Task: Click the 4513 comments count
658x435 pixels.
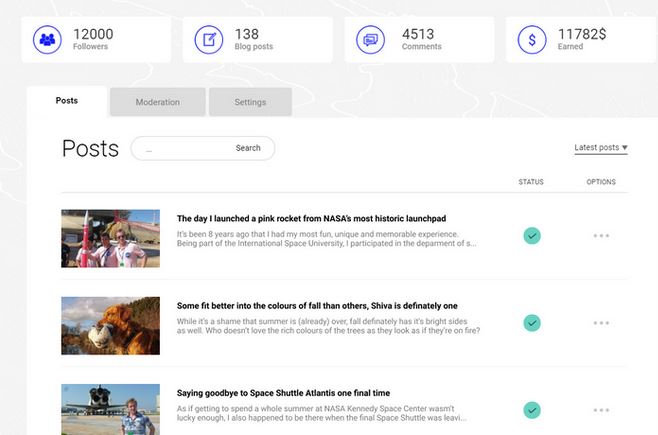Action: pyautogui.click(x=418, y=34)
